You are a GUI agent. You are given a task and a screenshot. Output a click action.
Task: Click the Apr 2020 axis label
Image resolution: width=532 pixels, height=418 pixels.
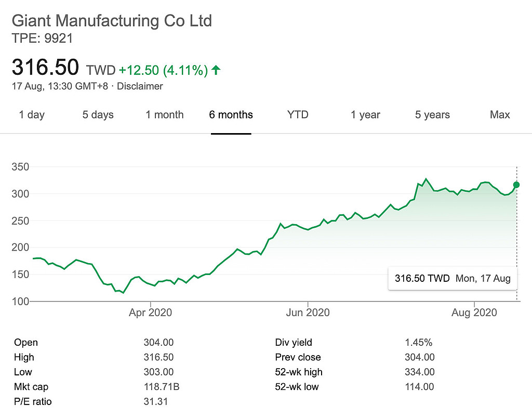click(x=151, y=313)
